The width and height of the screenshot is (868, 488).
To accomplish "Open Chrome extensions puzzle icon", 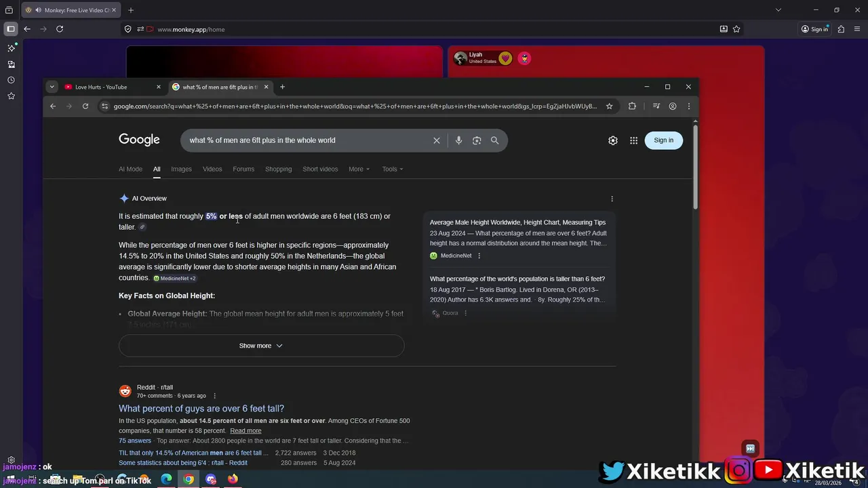I will [632, 106].
